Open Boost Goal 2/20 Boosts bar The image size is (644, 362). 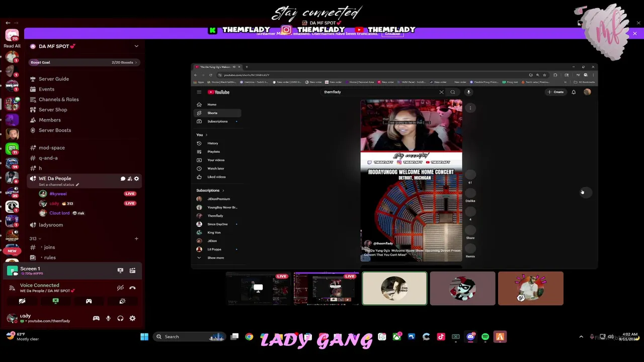coord(84,62)
